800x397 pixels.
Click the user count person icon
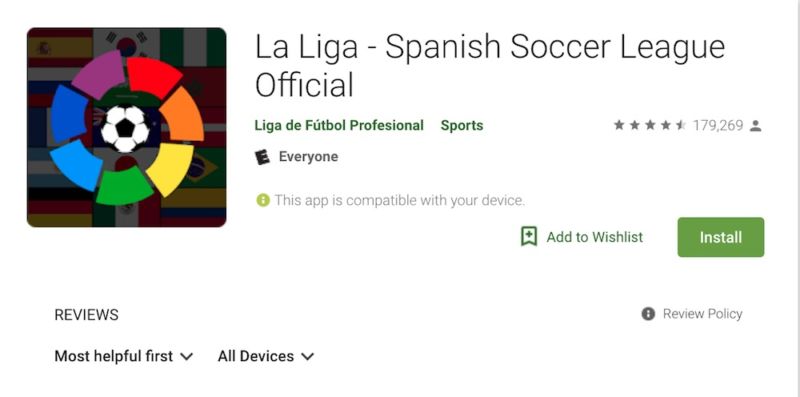point(756,126)
